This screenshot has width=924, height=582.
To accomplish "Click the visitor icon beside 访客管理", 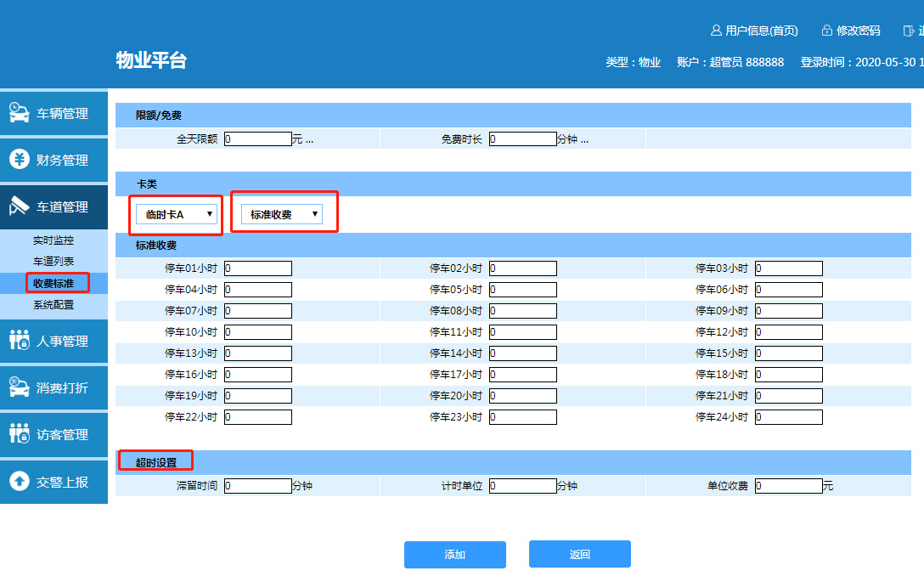I will (x=20, y=434).
